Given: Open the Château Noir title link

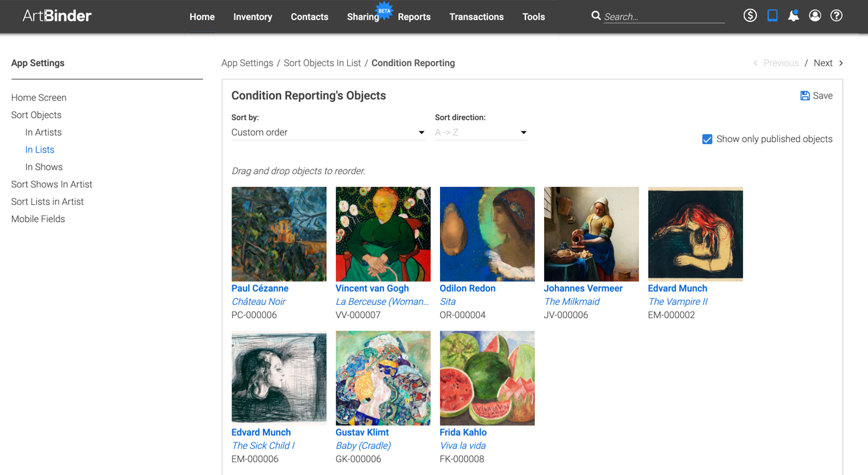Looking at the screenshot, I should tap(258, 302).
